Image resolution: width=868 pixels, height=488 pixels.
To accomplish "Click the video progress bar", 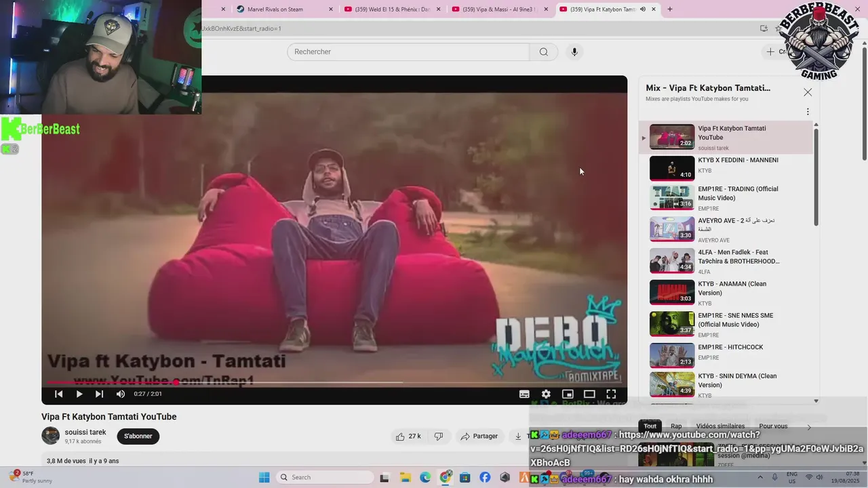I will (x=334, y=382).
